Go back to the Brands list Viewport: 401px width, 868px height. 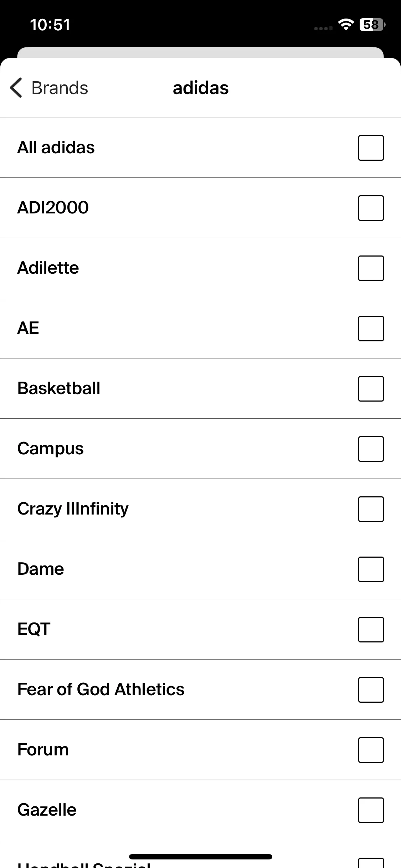49,88
